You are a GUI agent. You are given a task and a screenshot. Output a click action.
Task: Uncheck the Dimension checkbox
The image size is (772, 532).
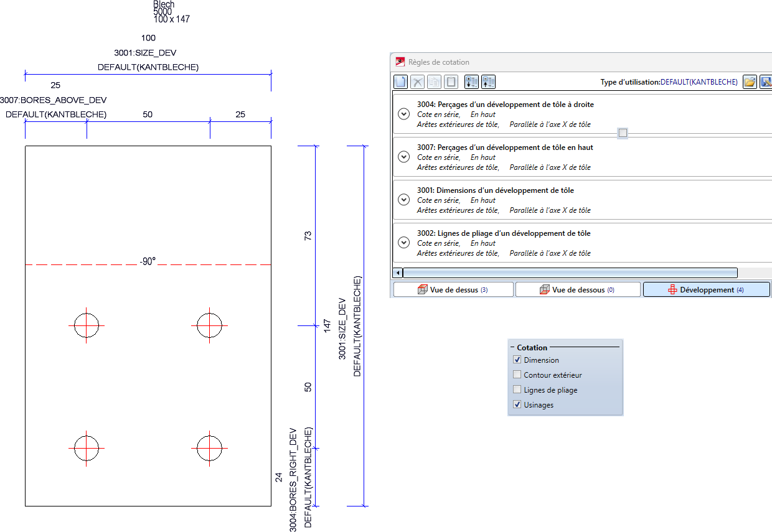[517, 360]
